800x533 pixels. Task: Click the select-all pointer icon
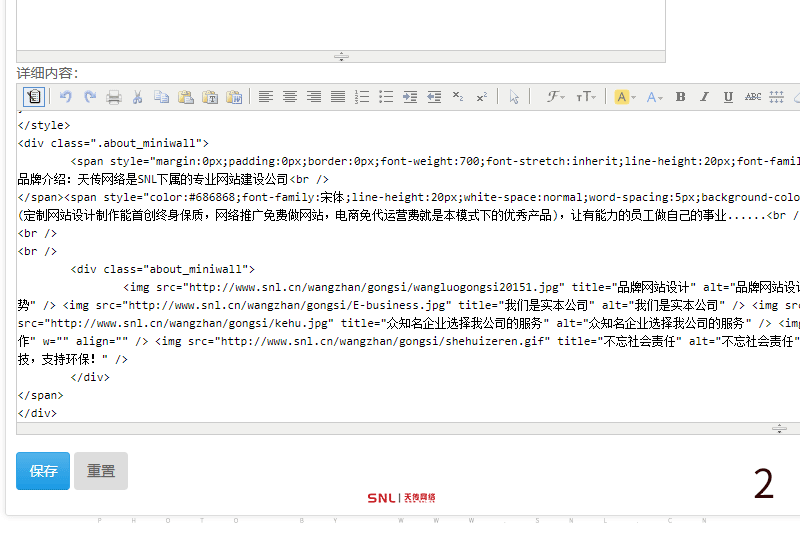pos(514,96)
